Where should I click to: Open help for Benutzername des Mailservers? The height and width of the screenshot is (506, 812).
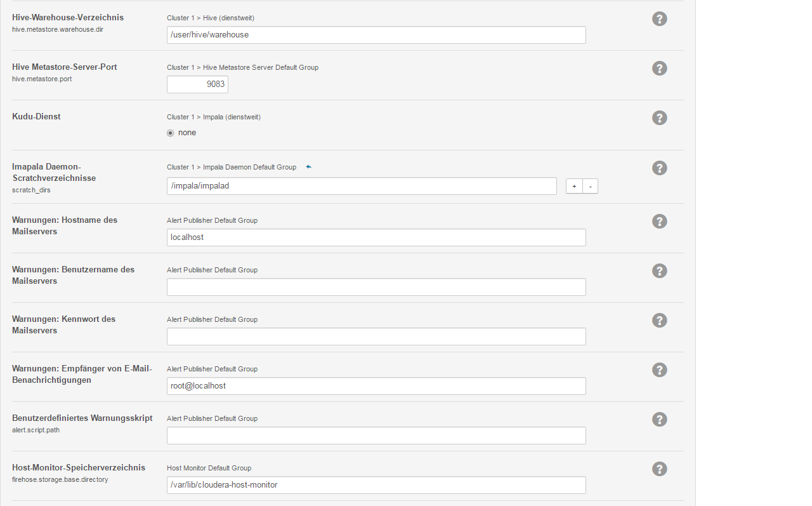click(x=659, y=271)
